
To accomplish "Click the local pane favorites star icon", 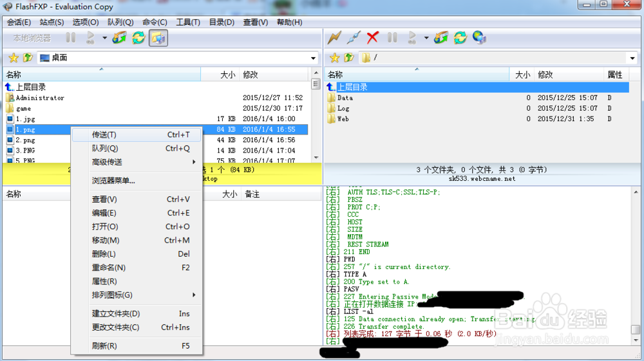I will [x=14, y=58].
